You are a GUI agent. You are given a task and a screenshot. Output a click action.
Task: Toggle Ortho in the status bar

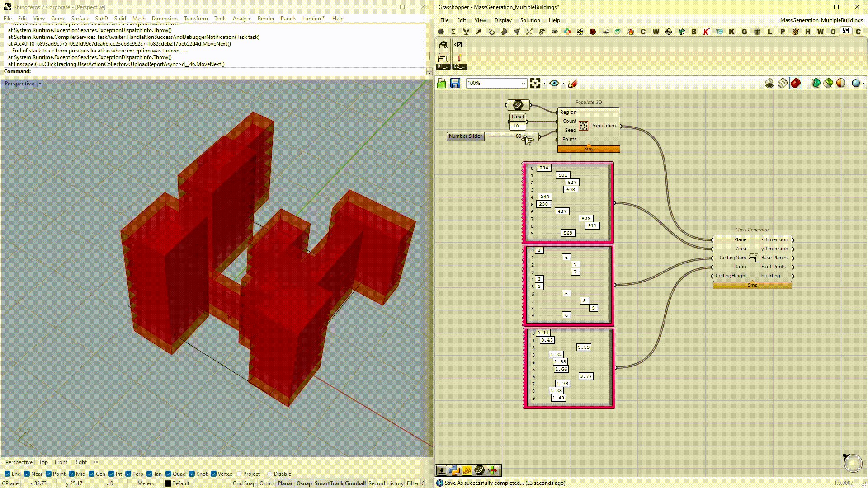pyautogui.click(x=266, y=483)
